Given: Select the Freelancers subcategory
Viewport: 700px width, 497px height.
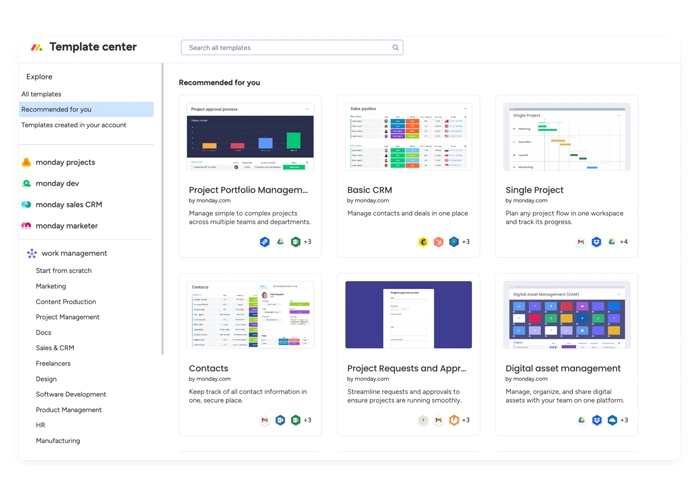Looking at the screenshot, I should 53,363.
